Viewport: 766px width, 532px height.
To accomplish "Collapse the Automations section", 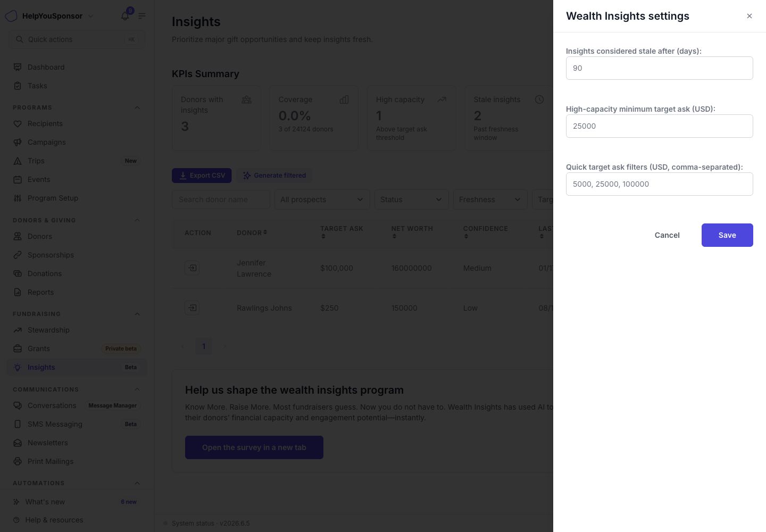I will pyautogui.click(x=137, y=483).
